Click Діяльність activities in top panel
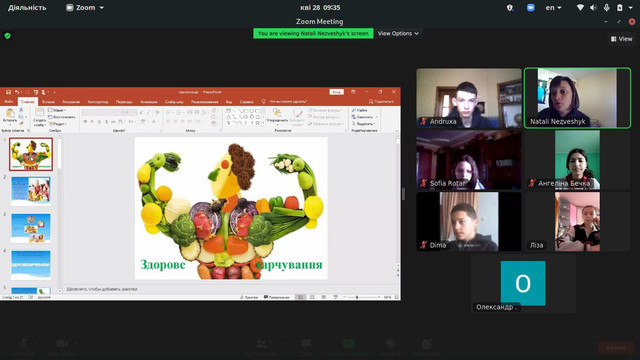The width and height of the screenshot is (640, 360). coord(27,7)
